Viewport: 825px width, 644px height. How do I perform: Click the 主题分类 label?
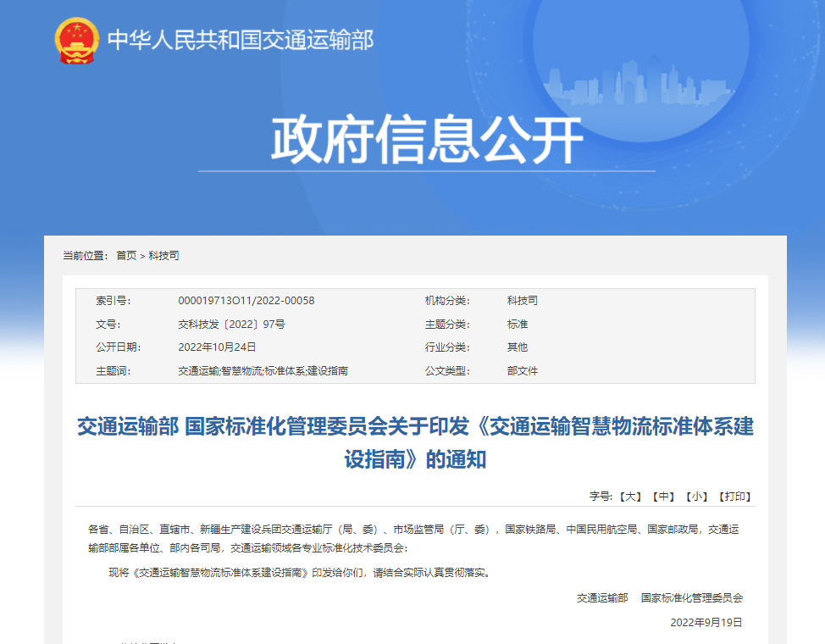coord(447,325)
